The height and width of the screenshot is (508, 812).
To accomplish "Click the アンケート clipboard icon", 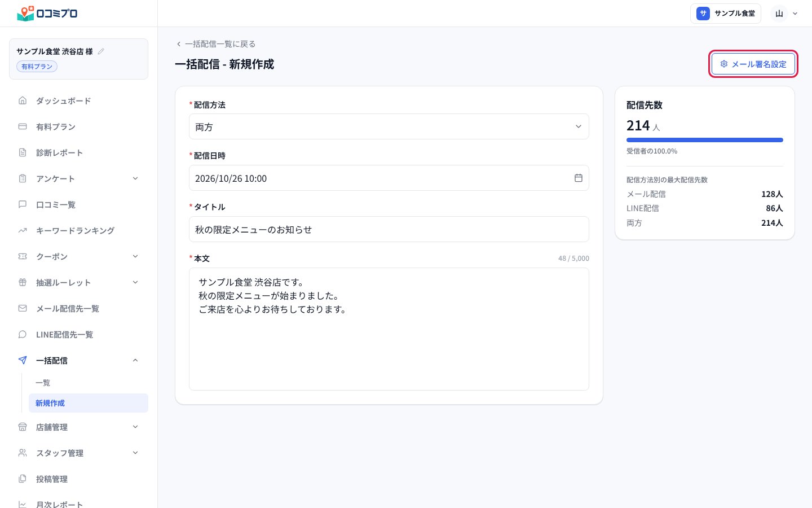I will (x=23, y=178).
